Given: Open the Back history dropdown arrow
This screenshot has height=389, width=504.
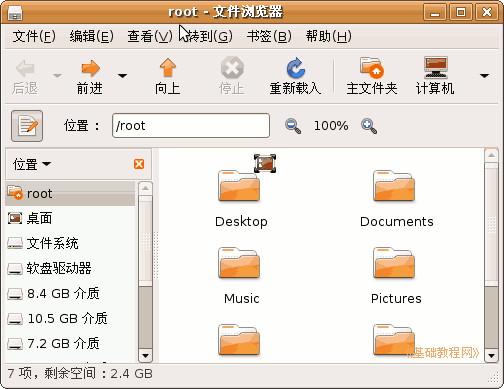Looking at the screenshot, I should click(57, 76).
